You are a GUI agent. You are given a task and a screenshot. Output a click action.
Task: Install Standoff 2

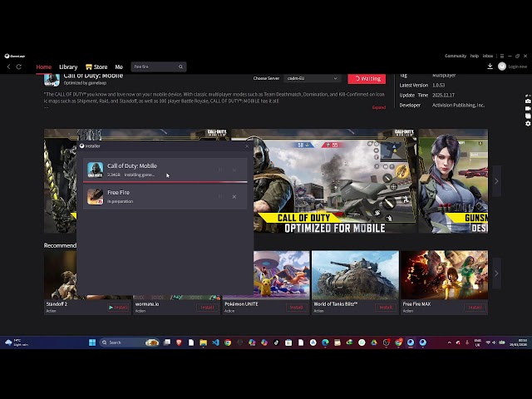click(118, 308)
